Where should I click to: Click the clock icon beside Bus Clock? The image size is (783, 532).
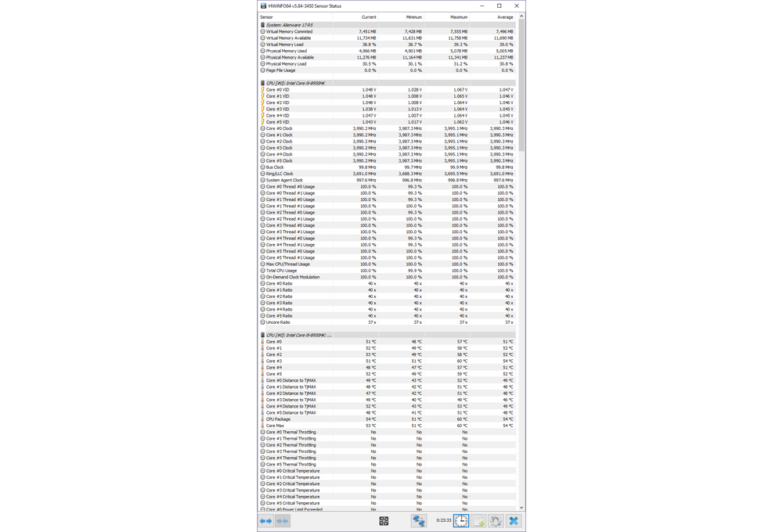click(x=264, y=167)
